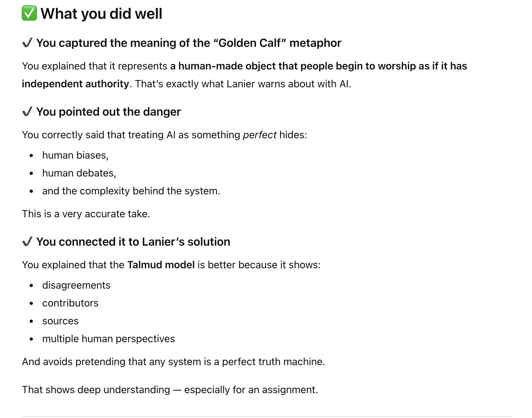532x418 pixels.
Task: Click the "human biases," bullet item
Action: (75, 155)
